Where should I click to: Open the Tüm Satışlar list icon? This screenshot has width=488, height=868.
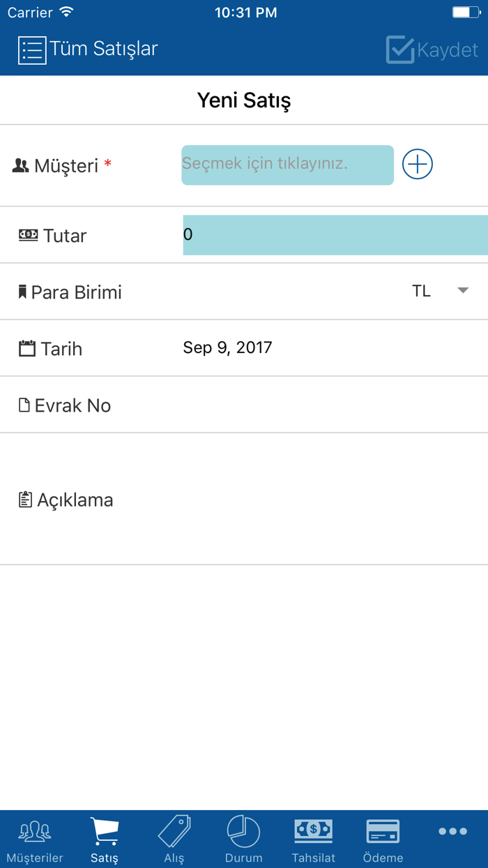[32, 50]
